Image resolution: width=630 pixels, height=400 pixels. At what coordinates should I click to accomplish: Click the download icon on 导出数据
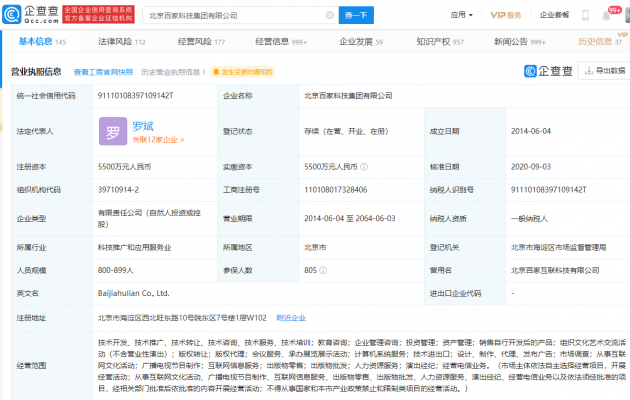(589, 70)
